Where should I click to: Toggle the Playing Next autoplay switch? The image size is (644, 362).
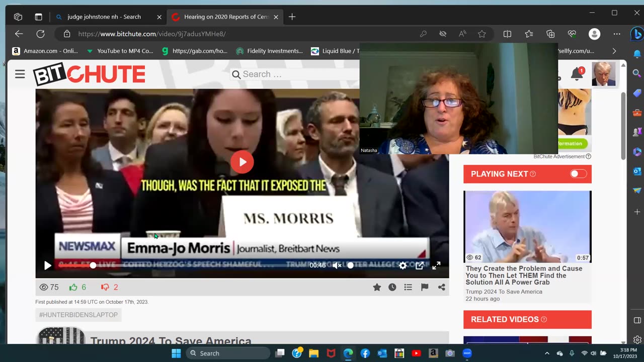(x=578, y=174)
